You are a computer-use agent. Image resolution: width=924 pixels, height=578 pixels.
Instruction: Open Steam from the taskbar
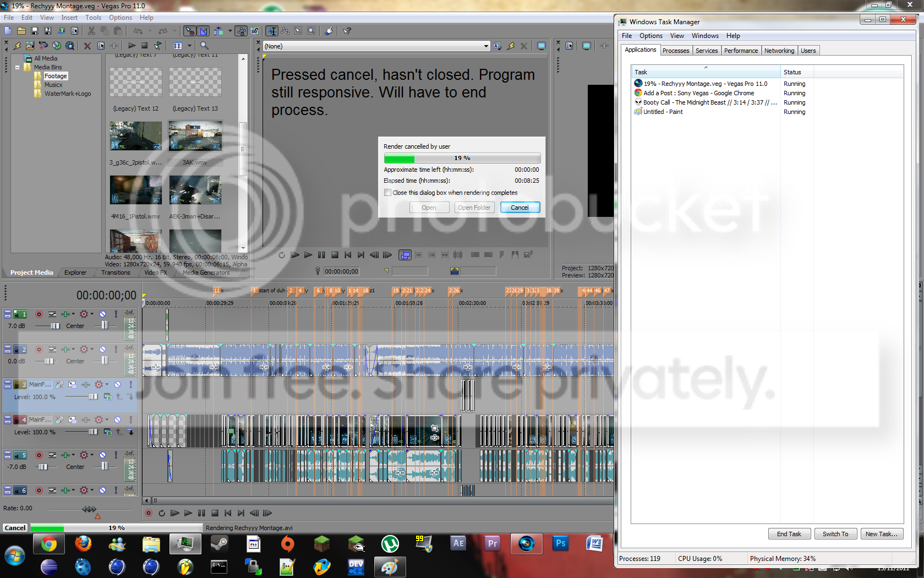click(220, 544)
